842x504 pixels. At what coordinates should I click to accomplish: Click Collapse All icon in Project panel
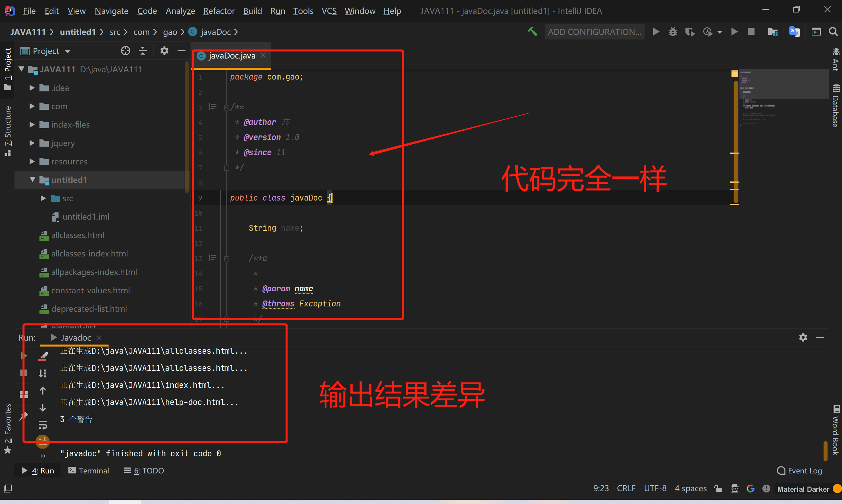point(143,51)
